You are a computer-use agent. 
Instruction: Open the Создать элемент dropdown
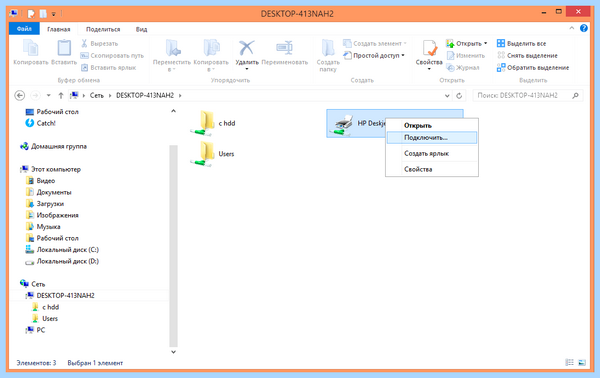375,44
